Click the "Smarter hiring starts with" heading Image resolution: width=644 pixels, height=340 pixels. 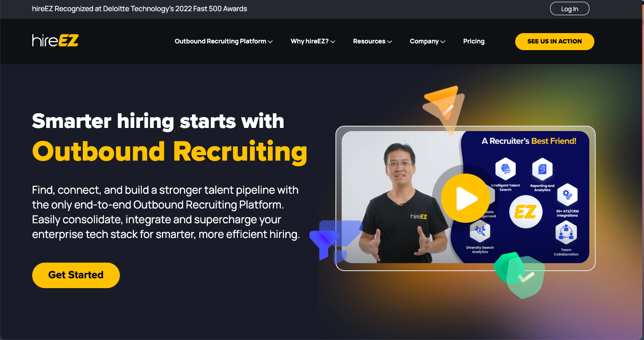pyautogui.click(x=158, y=121)
